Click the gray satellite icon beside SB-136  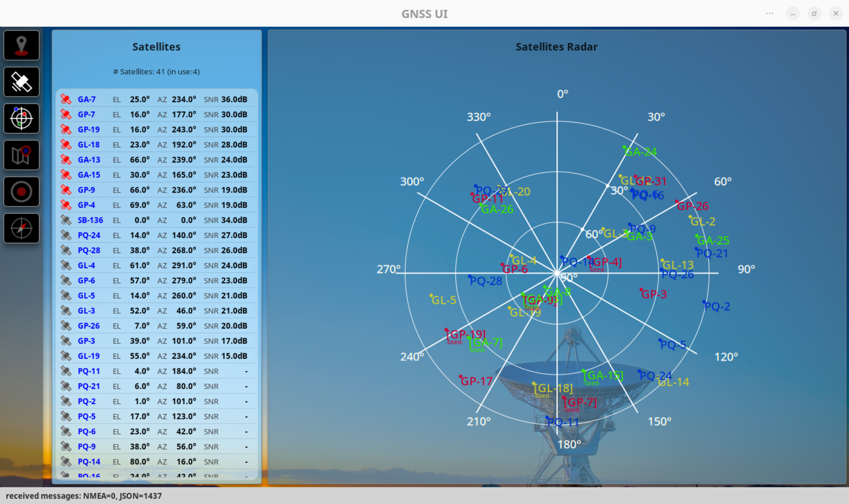66,220
